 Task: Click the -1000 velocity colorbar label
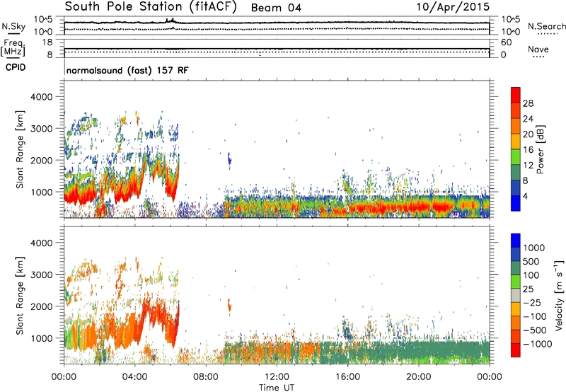click(x=538, y=344)
